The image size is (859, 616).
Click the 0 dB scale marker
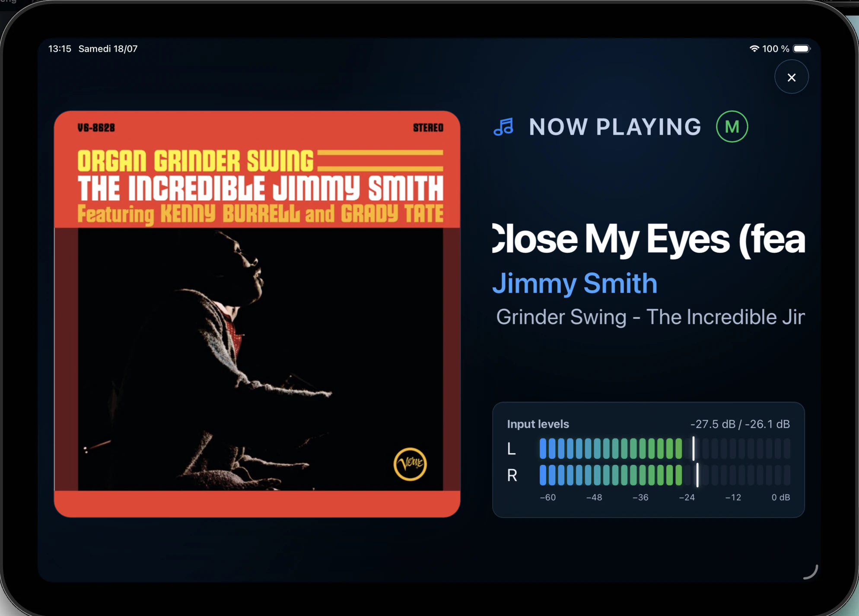click(x=781, y=498)
